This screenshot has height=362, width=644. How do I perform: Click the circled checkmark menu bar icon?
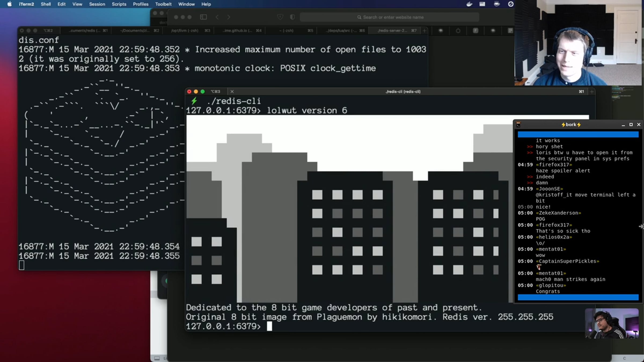(x=511, y=4)
